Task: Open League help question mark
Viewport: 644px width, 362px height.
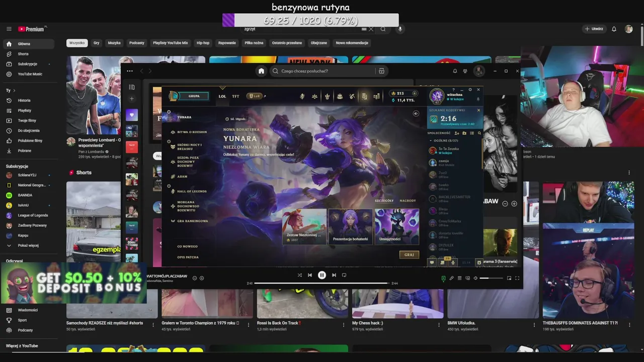Action: pos(454,89)
